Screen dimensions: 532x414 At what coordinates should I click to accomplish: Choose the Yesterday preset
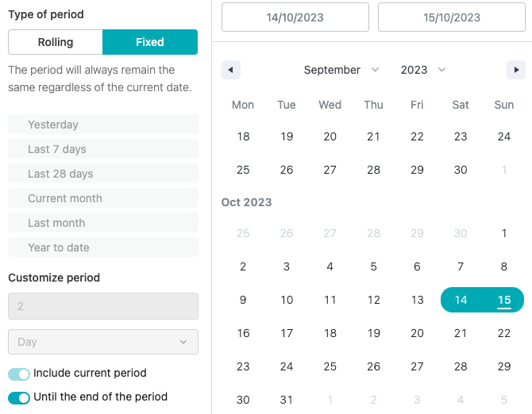(103, 125)
